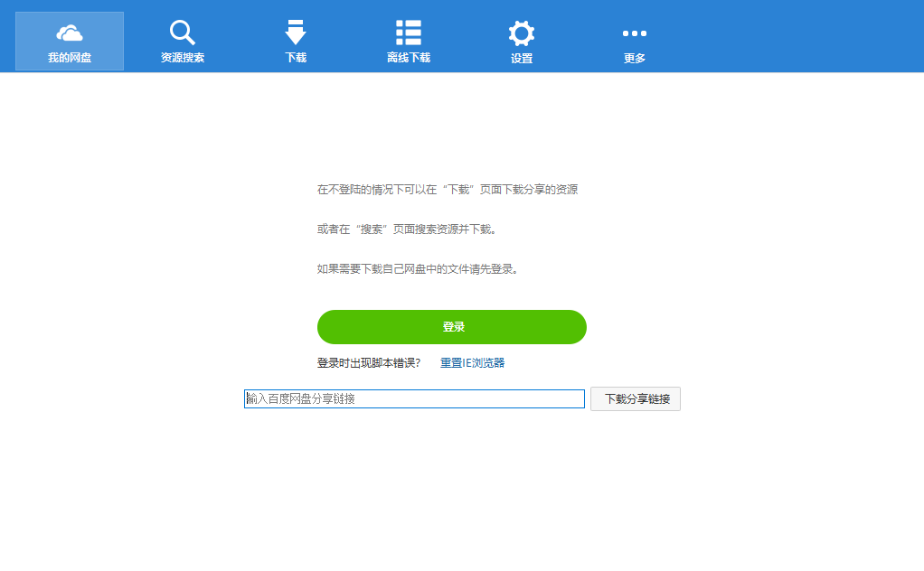Click the 资源搜索 menu entry

point(182,41)
